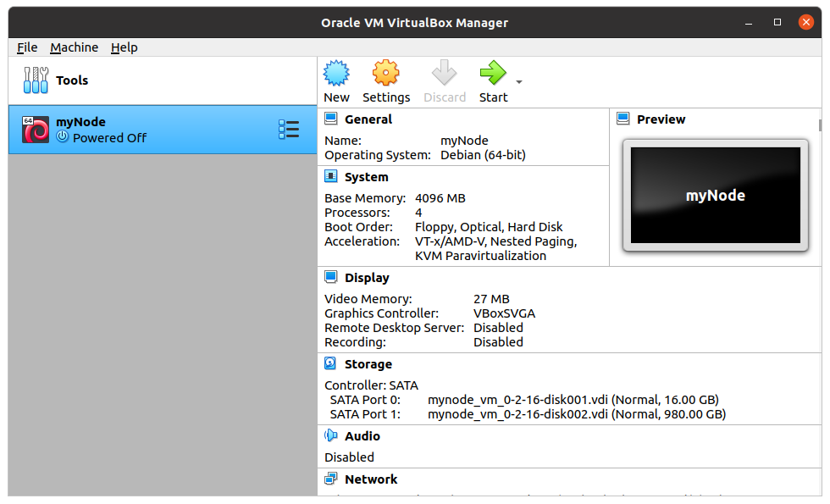Click the Name value myNode in General

tap(464, 141)
